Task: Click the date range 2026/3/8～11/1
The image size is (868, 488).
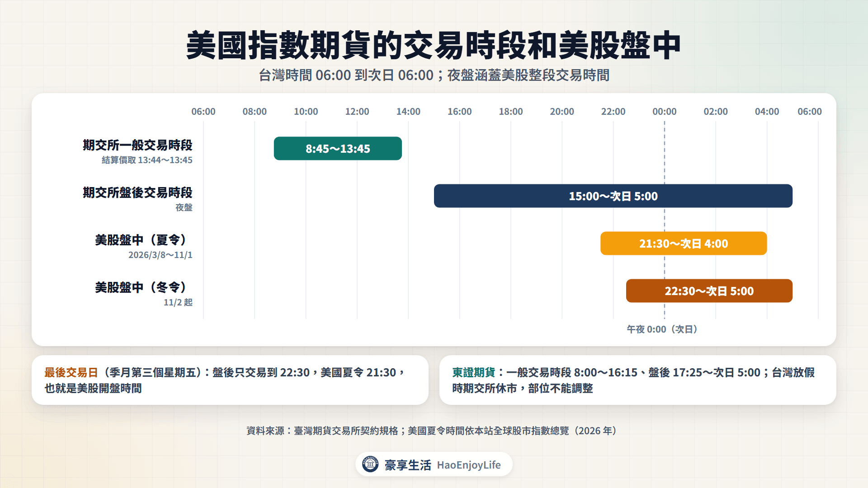Action: pos(160,255)
